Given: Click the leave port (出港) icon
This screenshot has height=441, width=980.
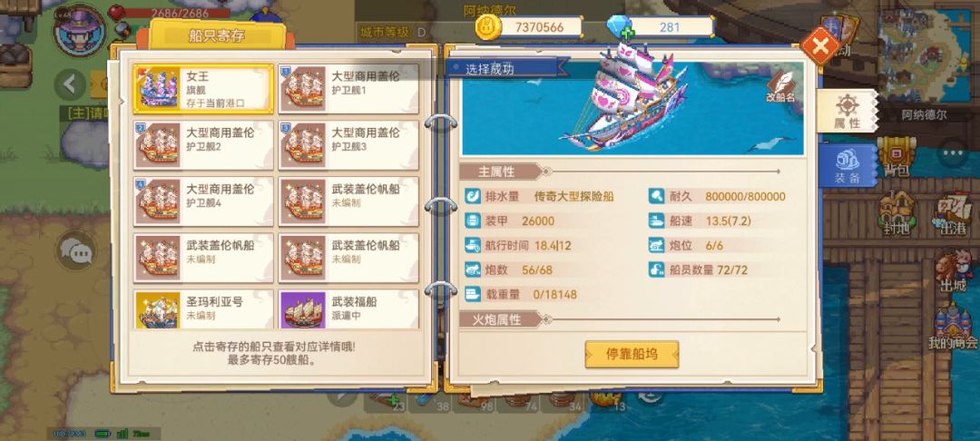Looking at the screenshot, I should click(x=952, y=215).
